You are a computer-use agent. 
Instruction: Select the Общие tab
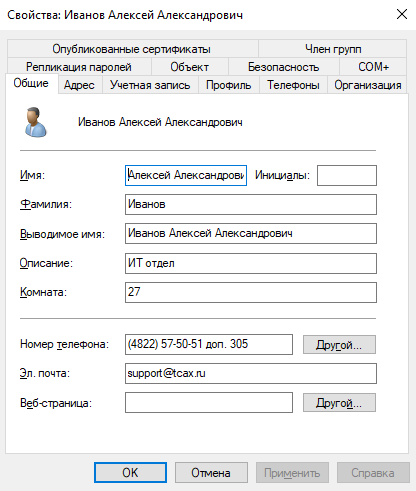click(x=31, y=83)
